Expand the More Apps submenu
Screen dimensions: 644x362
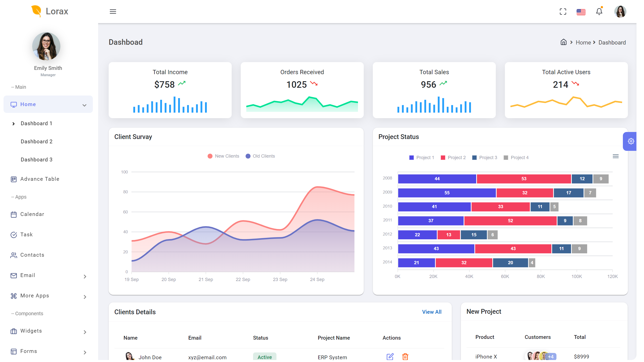pyautogui.click(x=85, y=297)
